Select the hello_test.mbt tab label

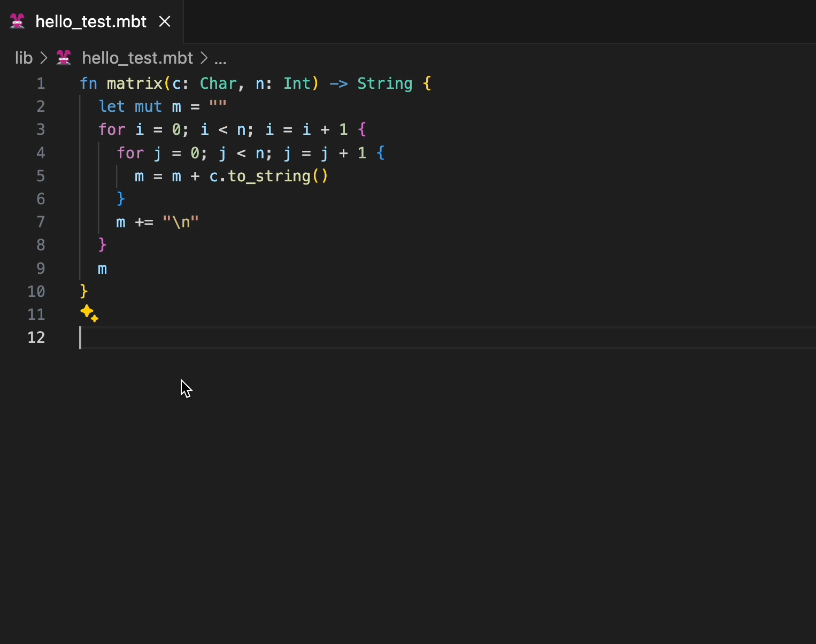tap(91, 21)
